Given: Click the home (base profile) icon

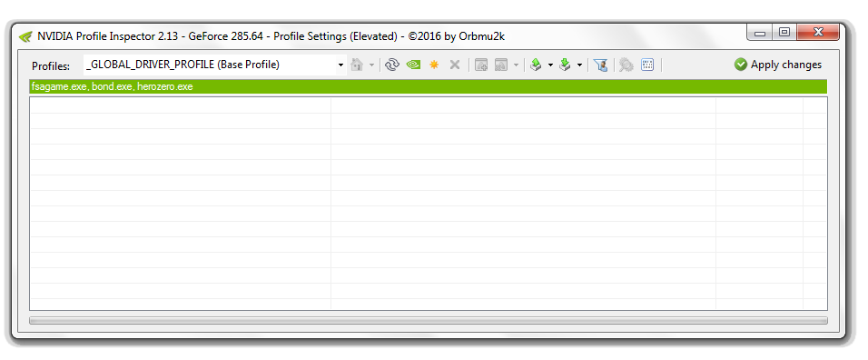Looking at the screenshot, I should pyautogui.click(x=357, y=65).
